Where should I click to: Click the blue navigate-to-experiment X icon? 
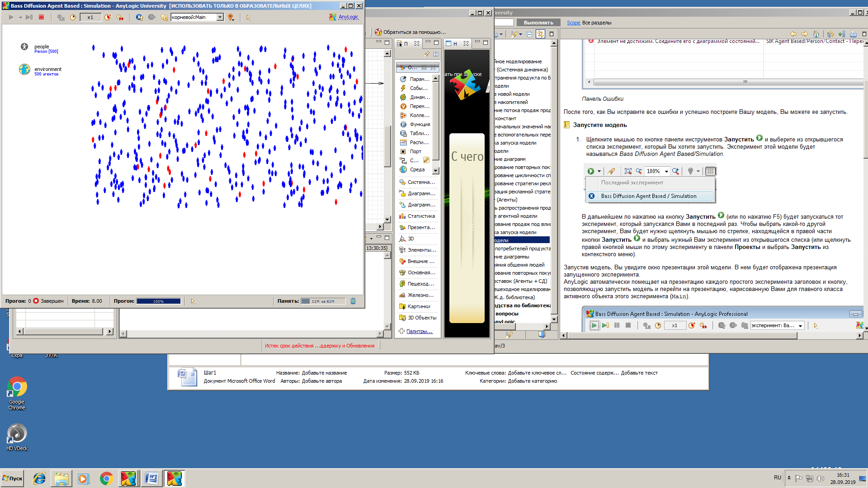pyautogui.click(x=139, y=17)
